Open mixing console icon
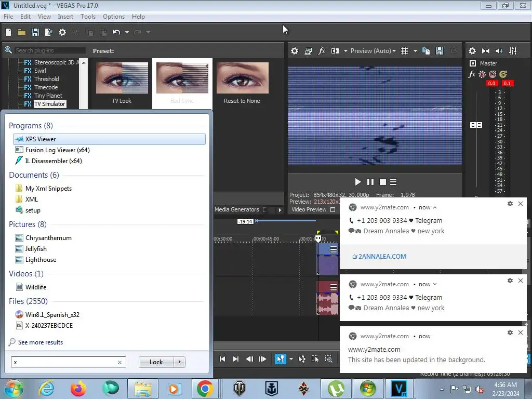The image size is (532, 399). [x=513, y=51]
